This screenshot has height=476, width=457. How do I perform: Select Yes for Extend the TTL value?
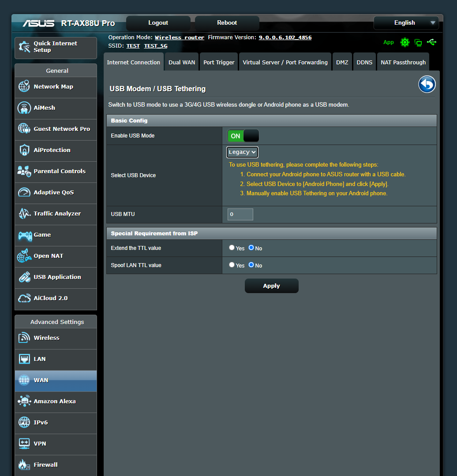pos(232,248)
